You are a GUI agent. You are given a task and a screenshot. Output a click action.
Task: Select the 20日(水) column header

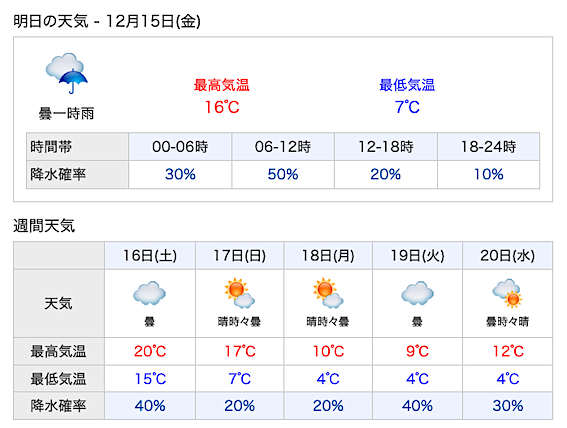coord(507,256)
